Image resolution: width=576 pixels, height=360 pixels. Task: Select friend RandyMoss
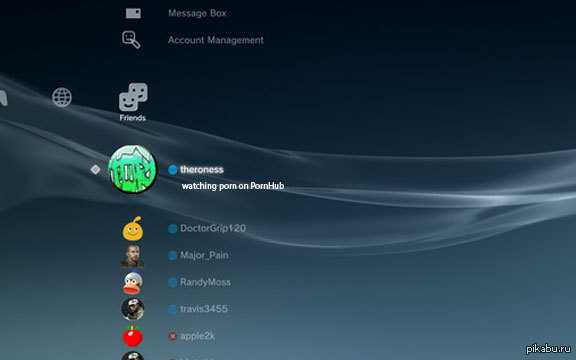coord(205,282)
